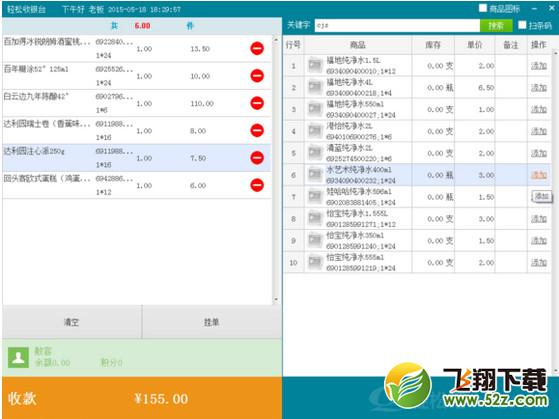The height and width of the screenshot is (419, 559).
Task: Add 福地纯净水1.5L via its 添加 link
Action: 539,66
